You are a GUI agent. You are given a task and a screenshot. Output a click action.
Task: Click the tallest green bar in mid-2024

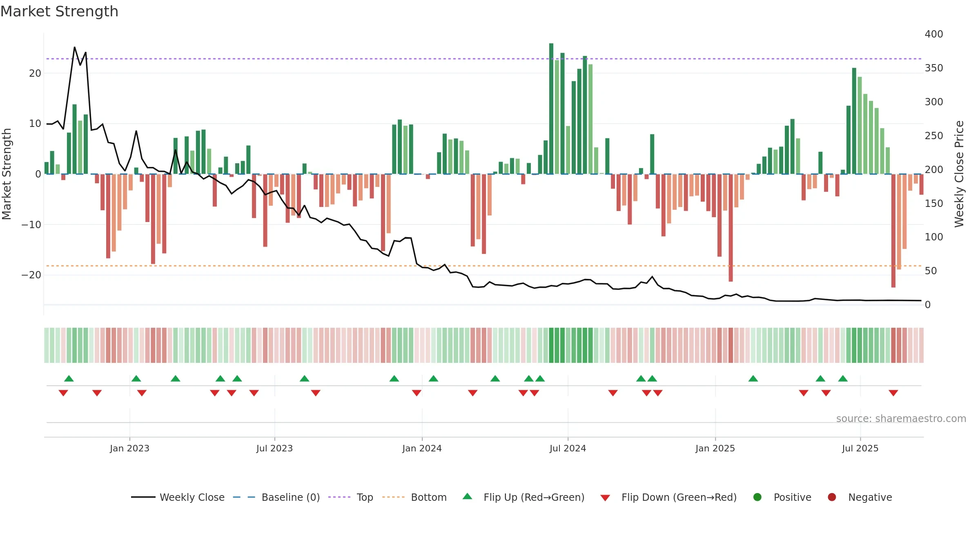[551, 109]
